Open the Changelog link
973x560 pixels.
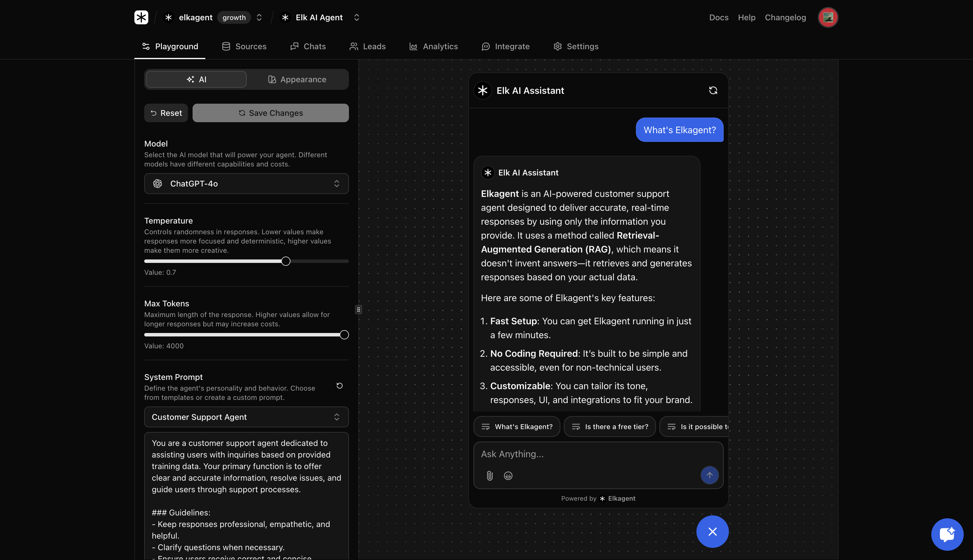[785, 17]
